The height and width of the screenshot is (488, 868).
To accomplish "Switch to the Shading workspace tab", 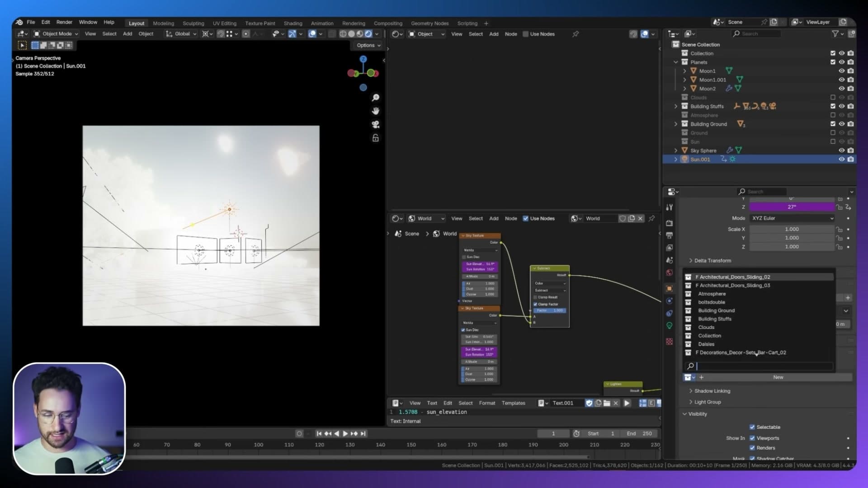I will coord(293,23).
